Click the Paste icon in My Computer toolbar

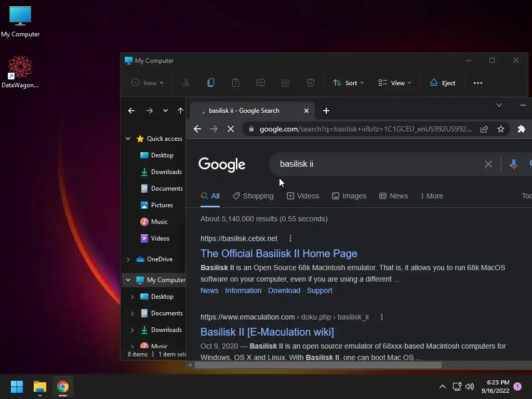click(236, 83)
